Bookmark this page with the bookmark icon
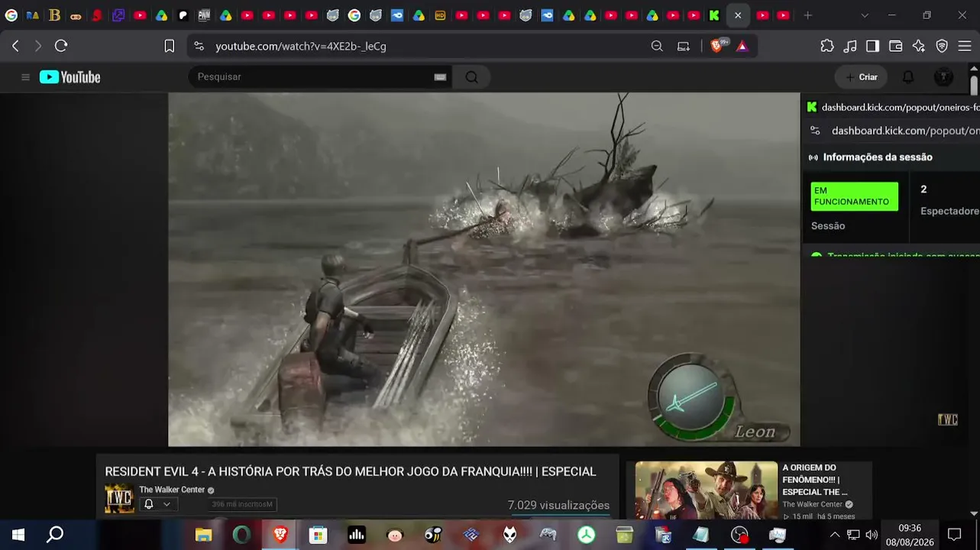This screenshot has height=550, width=980. click(x=170, y=46)
